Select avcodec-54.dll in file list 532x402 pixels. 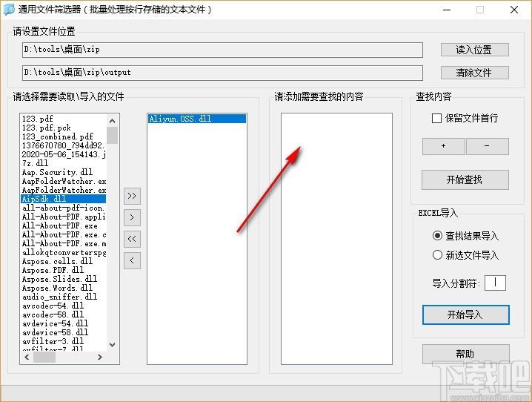click(64, 306)
